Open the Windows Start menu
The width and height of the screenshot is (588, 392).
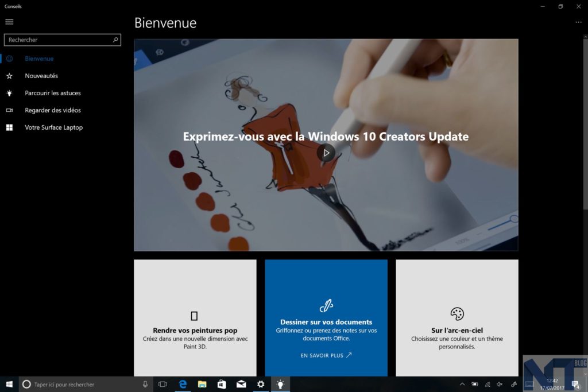[9, 384]
